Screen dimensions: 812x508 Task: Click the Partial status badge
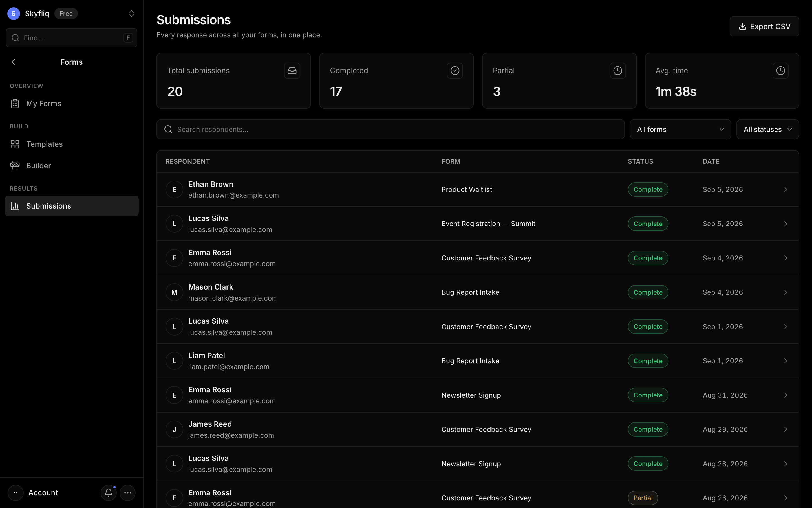643,498
